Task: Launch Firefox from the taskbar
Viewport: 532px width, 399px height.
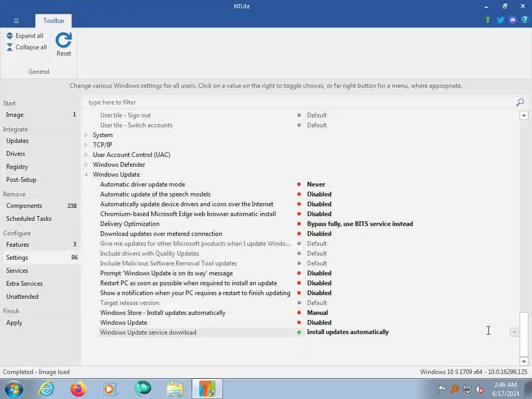Action: click(x=78, y=389)
